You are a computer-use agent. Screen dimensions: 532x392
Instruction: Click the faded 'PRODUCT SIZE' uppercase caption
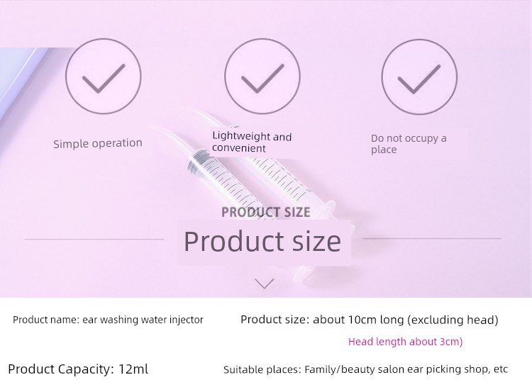(266, 212)
